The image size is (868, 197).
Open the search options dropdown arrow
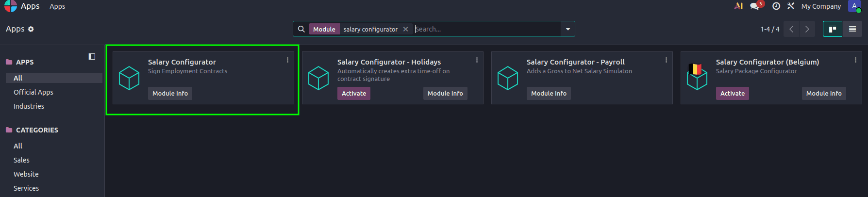tap(568, 29)
